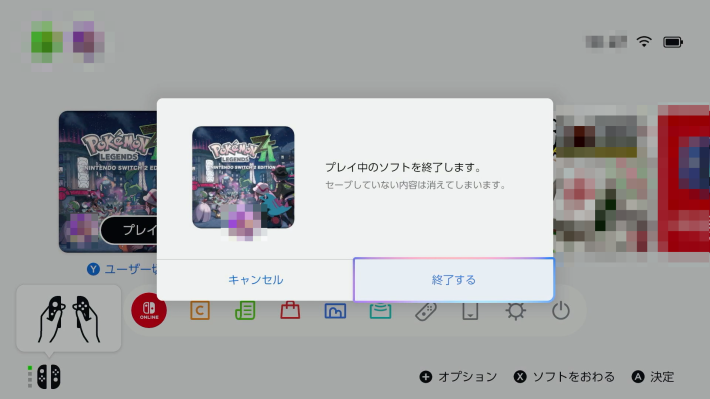Click the A 決定 hint
This screenshot has width=710, height=399.
[653, 377]
